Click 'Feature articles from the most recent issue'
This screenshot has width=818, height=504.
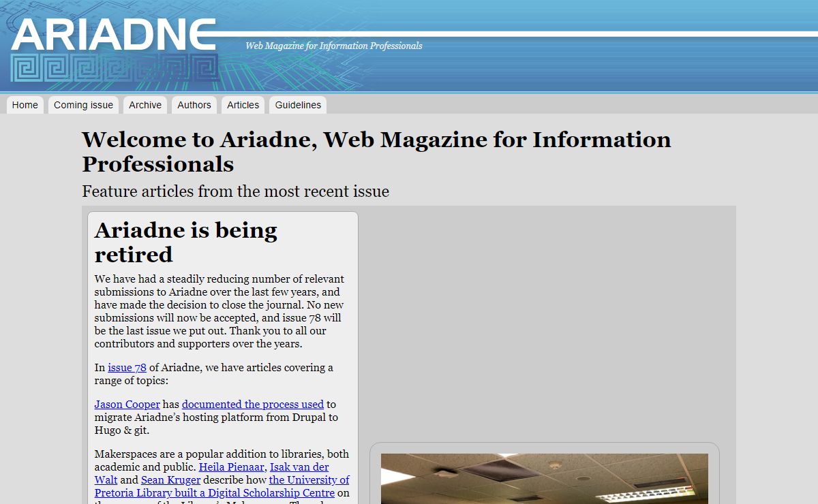click(x=235, y=191)
